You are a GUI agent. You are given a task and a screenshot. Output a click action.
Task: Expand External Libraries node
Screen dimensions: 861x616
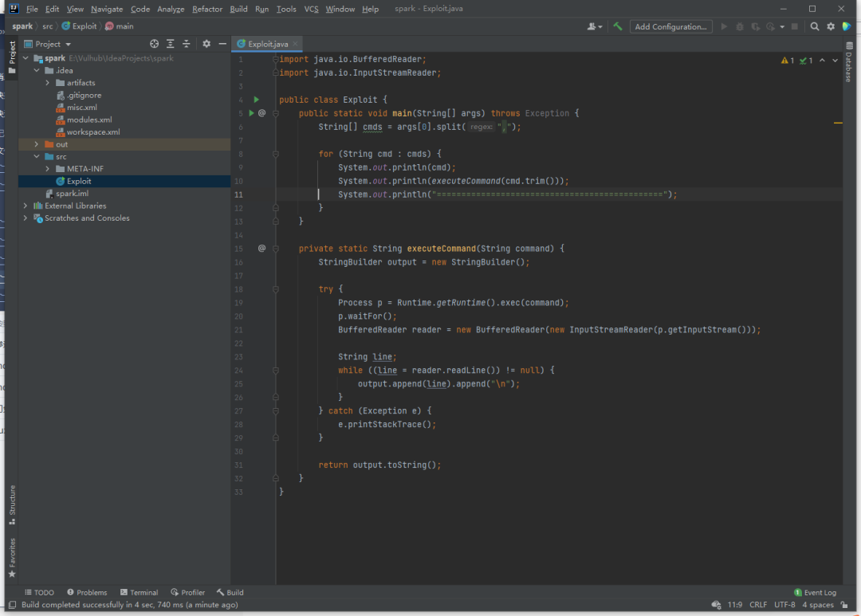(26, 206)
